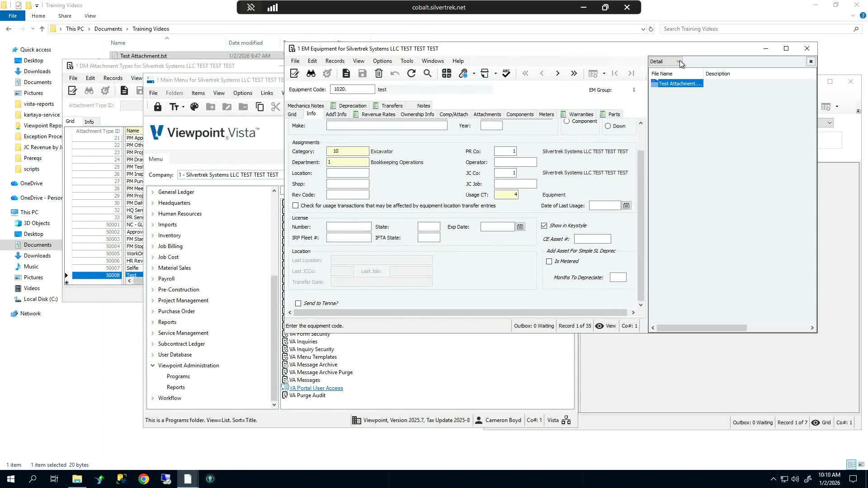The width and height of the screenshot is (868, 488).
Task: Open the Company dropdown in Main Menu
Action: (x=230, y=175)
